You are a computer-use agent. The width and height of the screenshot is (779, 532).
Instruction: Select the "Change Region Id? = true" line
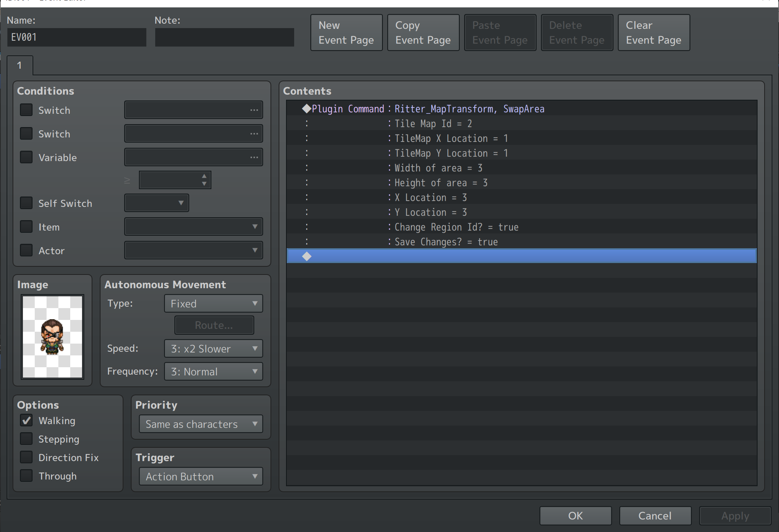point(521,227)
